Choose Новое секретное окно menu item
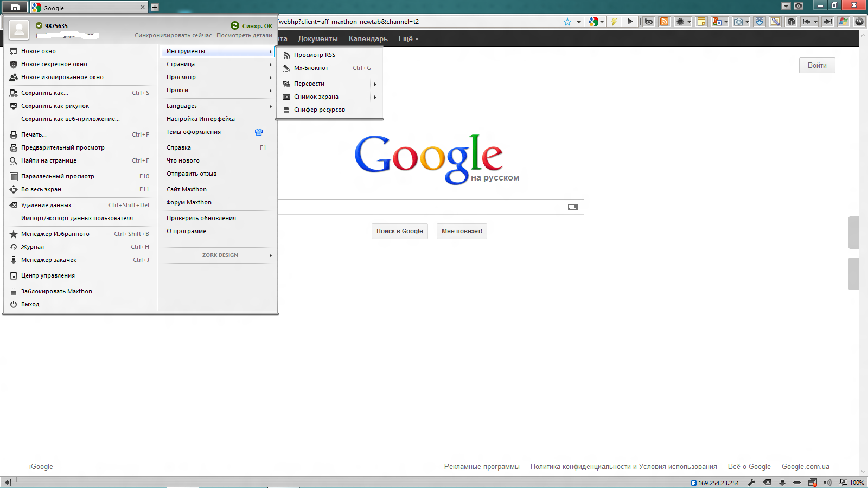The height and width of the screenshot is (488, 868). click(x=54, y=64)
